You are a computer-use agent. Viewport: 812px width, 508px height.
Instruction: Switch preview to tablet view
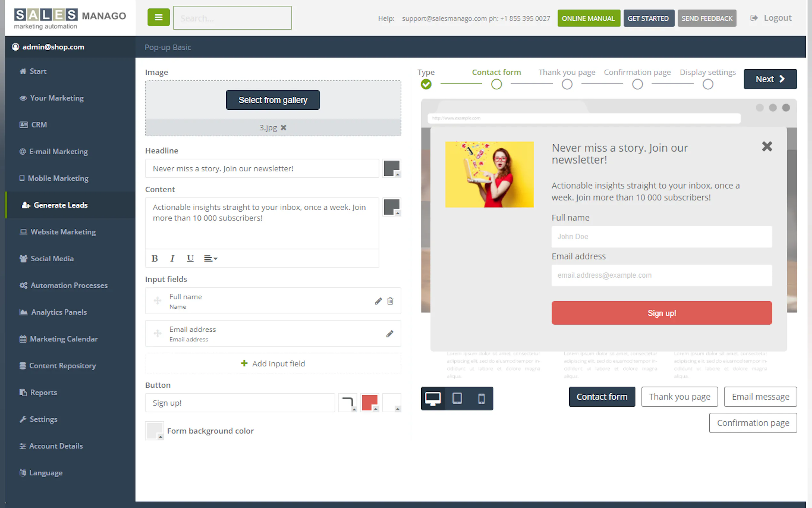pos(457,399)
